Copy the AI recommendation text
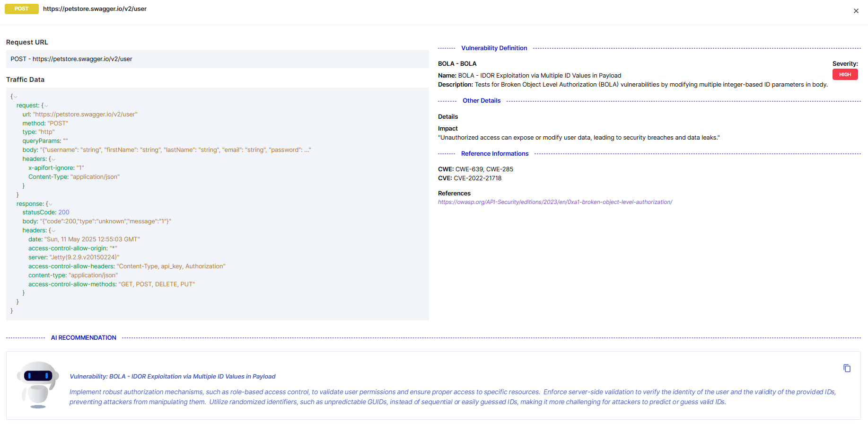Image resolution: width=868 pixels, height=424 pixels. (x=847, y=368)
